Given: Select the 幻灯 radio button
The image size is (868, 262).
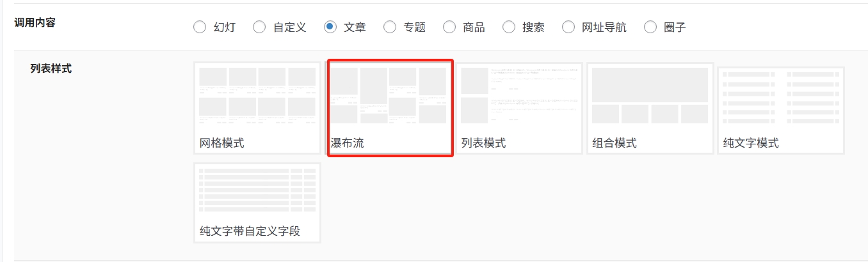Looking at the screenshot, I should point(200,27).
